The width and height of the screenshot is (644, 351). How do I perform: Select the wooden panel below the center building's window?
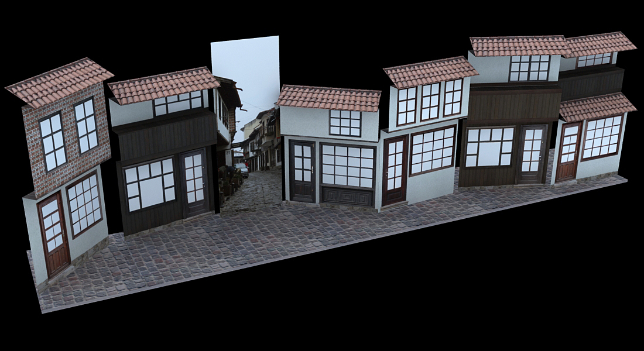(347, 195)
